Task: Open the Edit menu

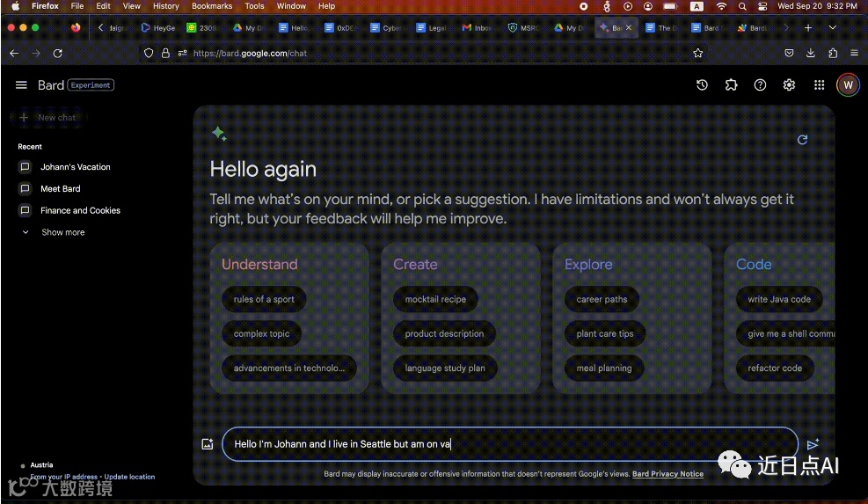Action: pyautogui.click(x=103, y=6)
